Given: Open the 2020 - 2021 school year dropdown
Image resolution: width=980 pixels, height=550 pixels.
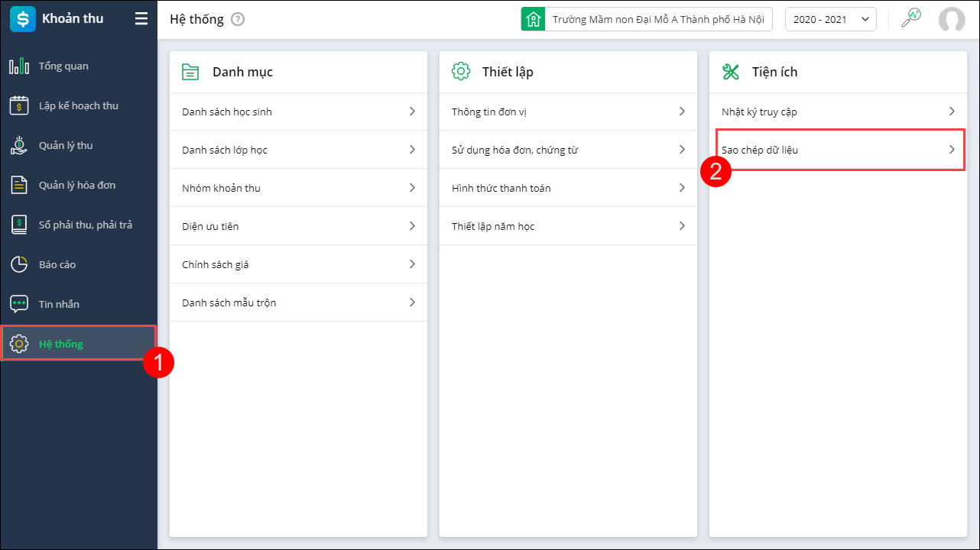Looking at the screenshot, I should point(830,19).
